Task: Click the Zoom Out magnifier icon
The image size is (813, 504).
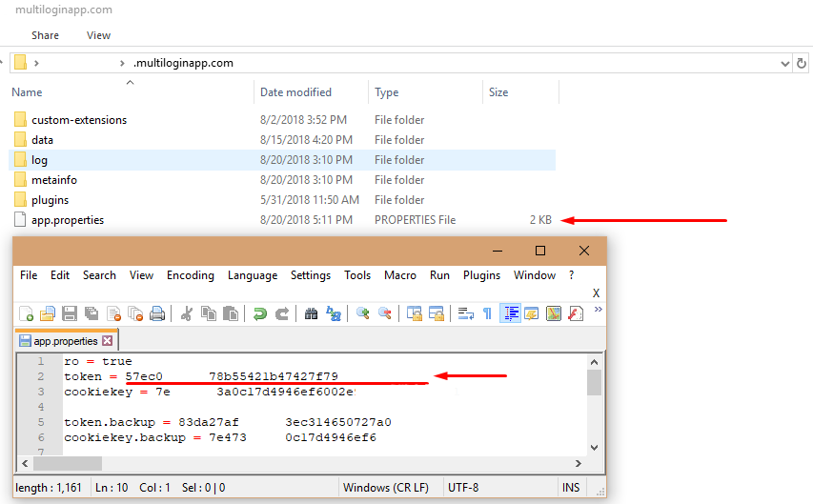Action: point(385,313)
